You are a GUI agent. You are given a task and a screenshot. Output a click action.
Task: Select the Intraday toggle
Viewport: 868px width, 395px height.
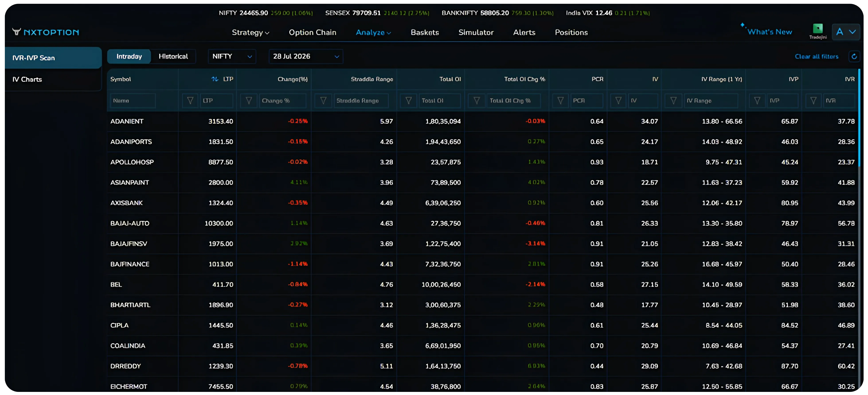129,56
